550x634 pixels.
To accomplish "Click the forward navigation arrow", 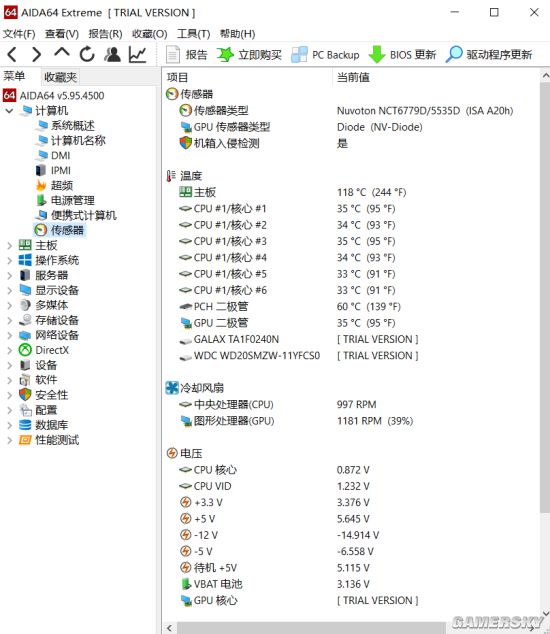I will [x=36, y=54].
